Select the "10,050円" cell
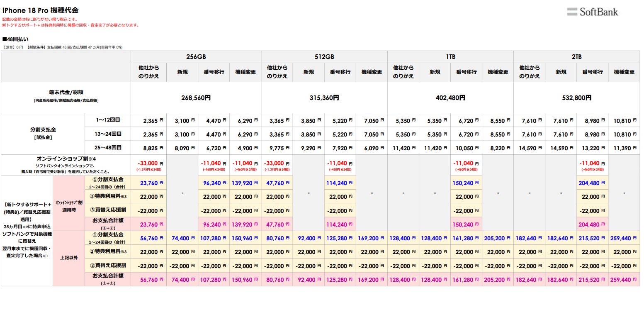 tap(466, 148)
